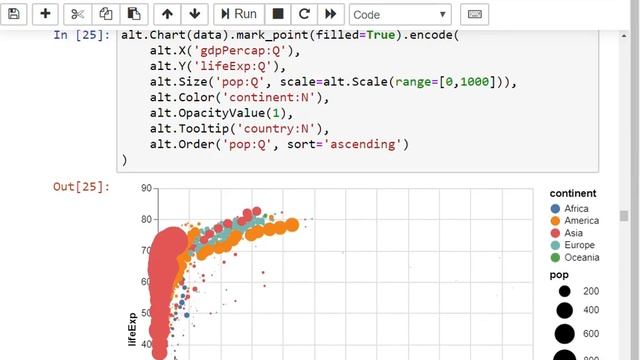Restart the kernel with the circular arrow
The height and width of the screenshot is (360, 640).
click(304, 14)
